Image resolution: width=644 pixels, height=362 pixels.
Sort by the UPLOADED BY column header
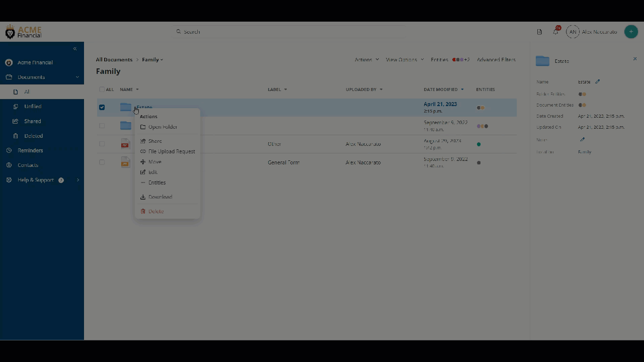point(364,89)
